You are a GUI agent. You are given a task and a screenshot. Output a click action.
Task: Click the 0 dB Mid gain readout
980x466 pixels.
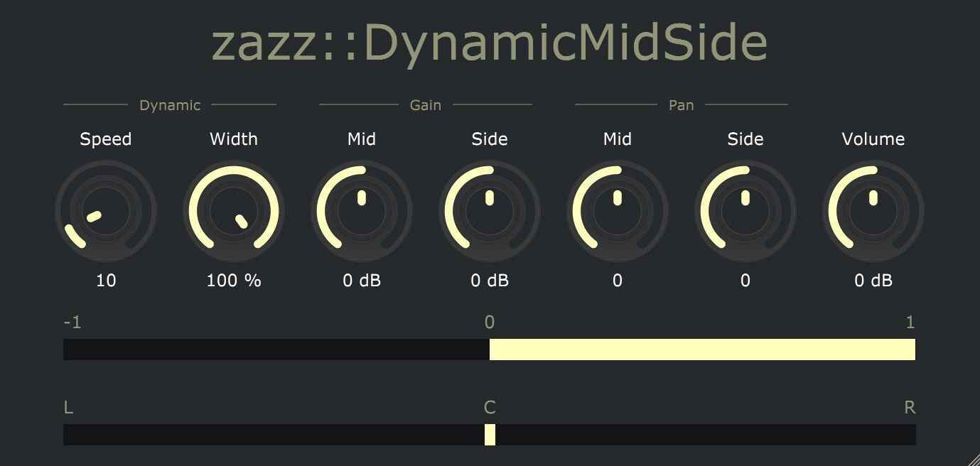coord(362,281)
